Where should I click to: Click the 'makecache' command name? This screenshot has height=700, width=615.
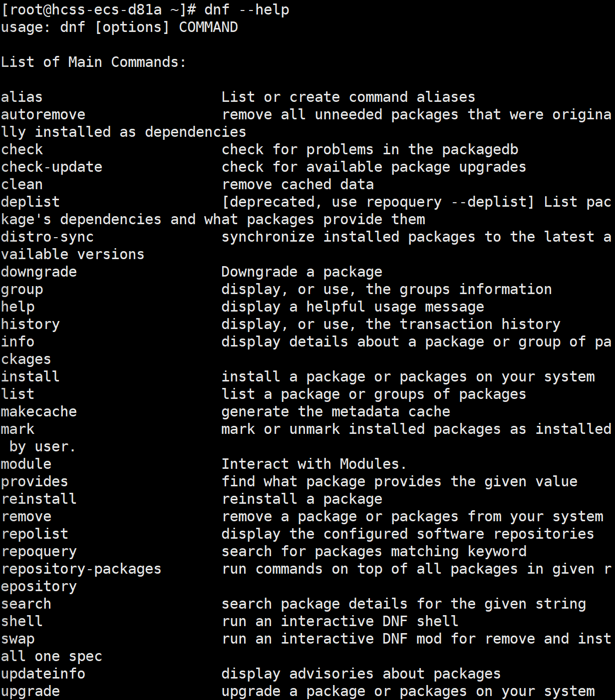39,412
